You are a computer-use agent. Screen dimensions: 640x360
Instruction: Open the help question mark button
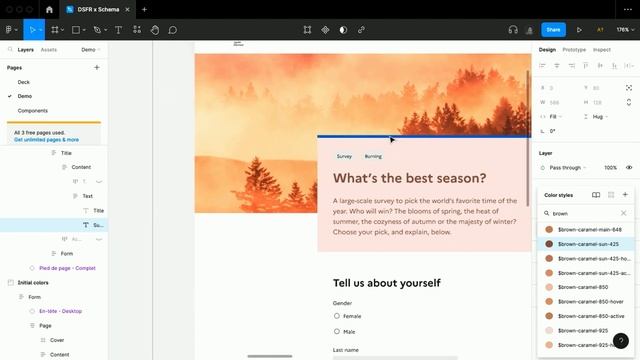click(x=620, y=341)
